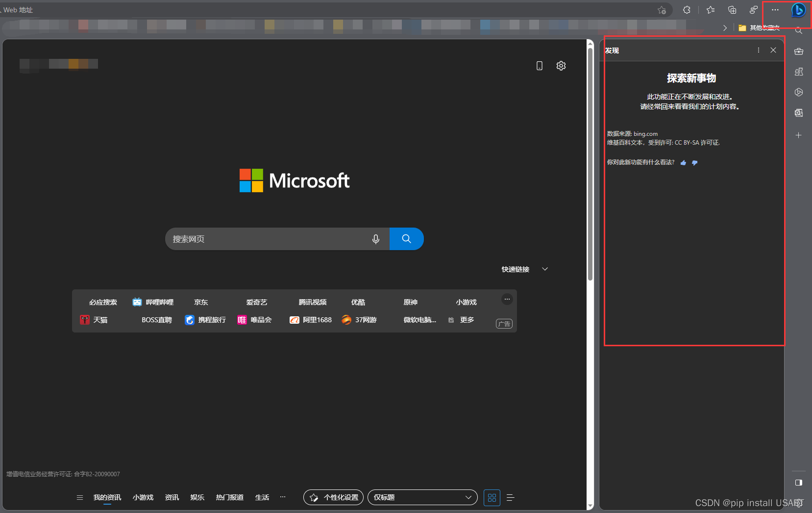812x513 pixels.
Task: Select the 热门报道 feed tab
Action: (x=230, y=497)
